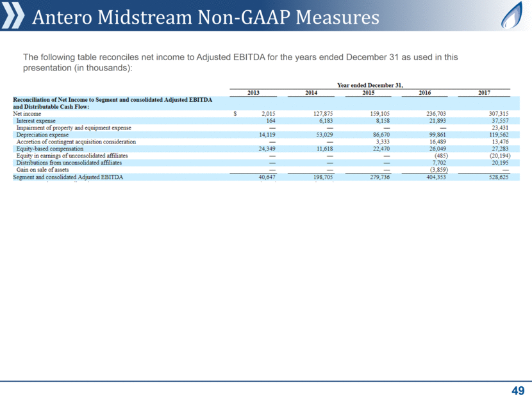Click 'Impairment of property and equipment expense' label
The height and width of the screenshot is (399, 532).
click(74, 128)
